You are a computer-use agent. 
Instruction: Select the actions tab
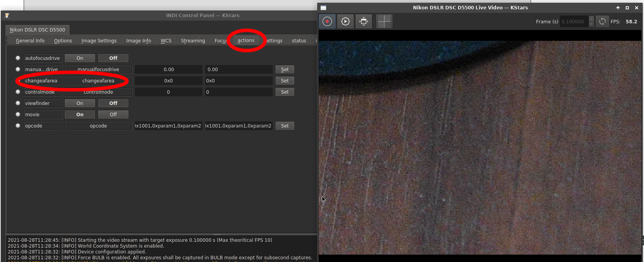click(x=246, y=40)
